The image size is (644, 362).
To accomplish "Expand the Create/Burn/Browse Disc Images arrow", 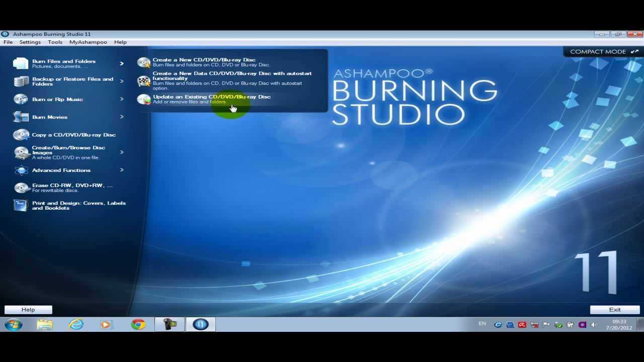I will pos(121,152).
